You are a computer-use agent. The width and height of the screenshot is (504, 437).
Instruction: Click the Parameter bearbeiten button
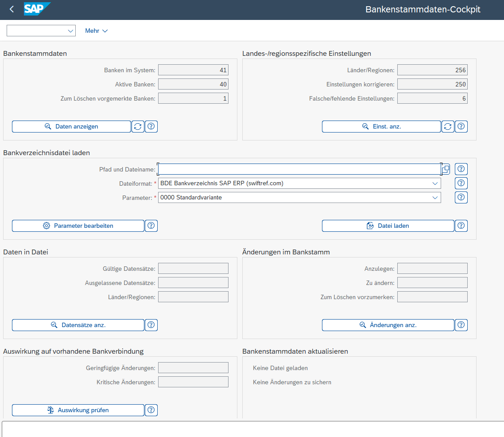pos(78,226)
